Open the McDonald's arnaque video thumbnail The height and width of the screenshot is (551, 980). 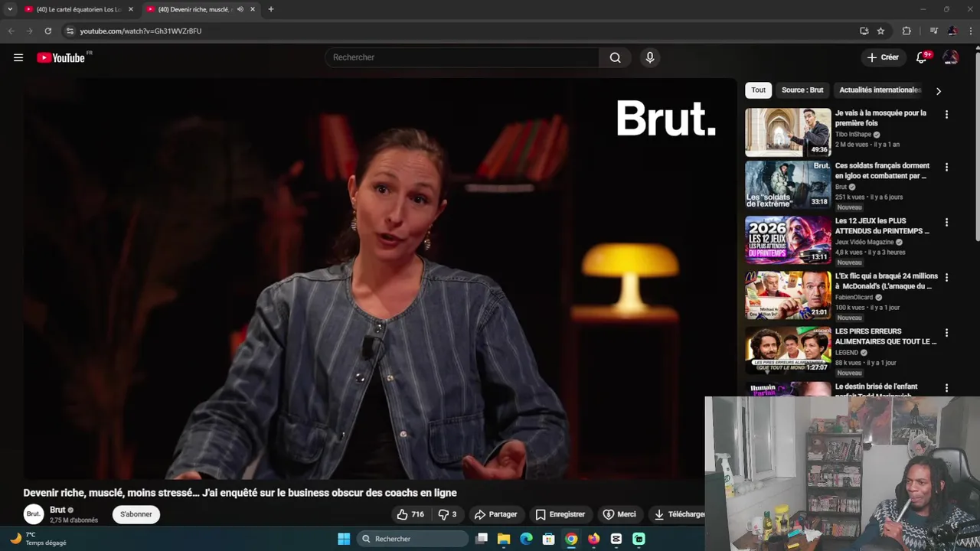pyautogui.click(x=788, y=295)
